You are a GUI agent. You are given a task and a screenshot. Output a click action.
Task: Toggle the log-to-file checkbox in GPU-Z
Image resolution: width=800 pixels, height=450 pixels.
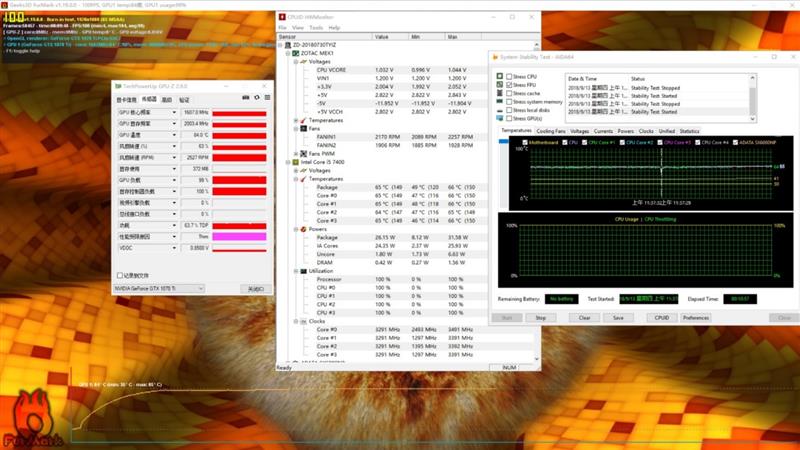120,276
